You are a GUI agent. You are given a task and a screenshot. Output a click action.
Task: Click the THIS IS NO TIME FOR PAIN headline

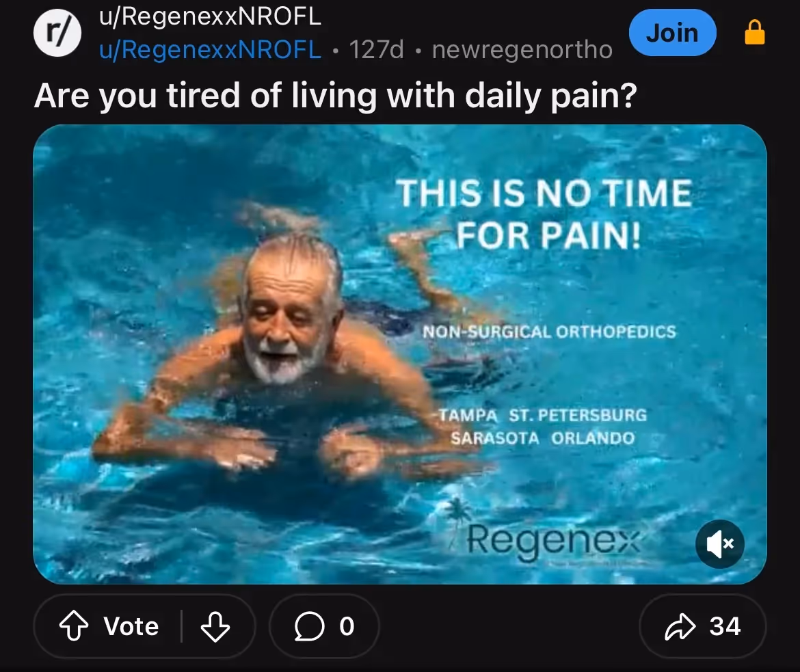click(544, 214)
